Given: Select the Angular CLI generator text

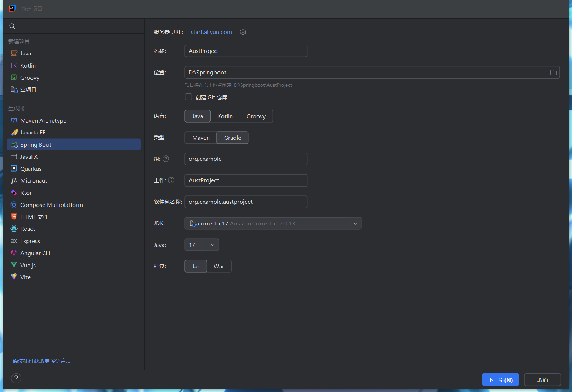Looking at the screenshot, I should (x=35, y=253).
